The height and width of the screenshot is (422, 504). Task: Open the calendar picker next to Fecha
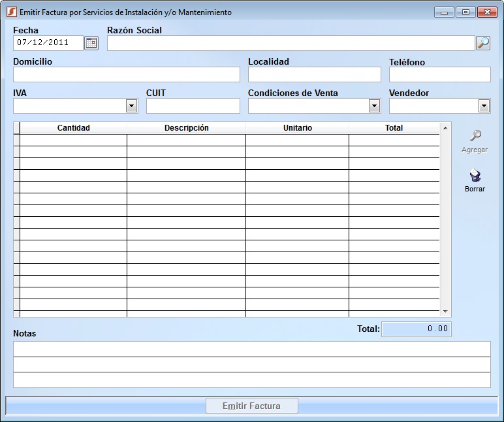[x=91, y=43]
